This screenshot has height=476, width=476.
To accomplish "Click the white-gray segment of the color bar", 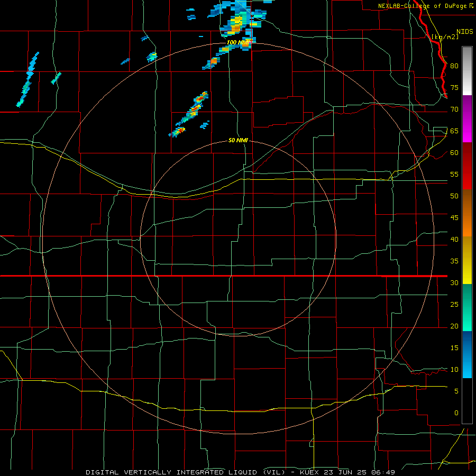I will point(467,71).
